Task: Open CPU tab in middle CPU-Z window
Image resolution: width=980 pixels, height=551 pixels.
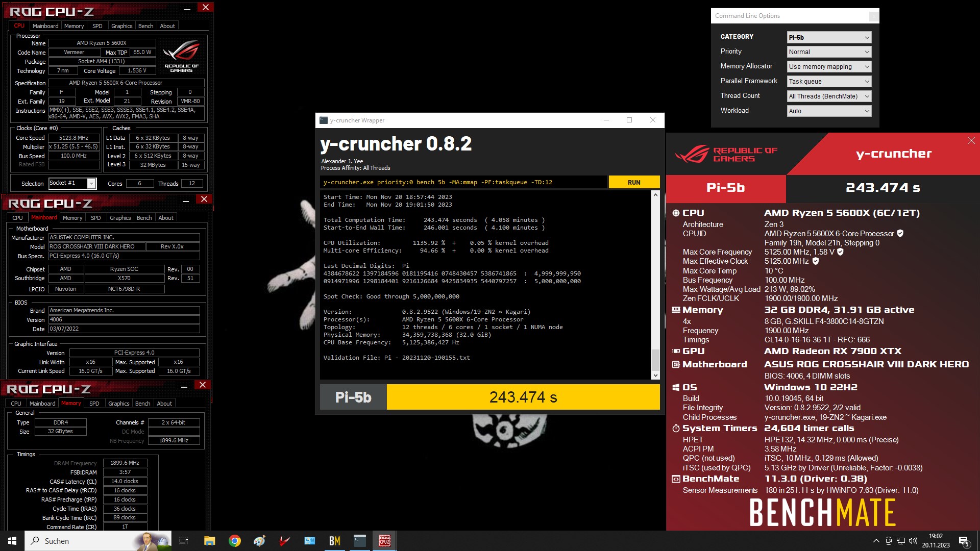Action: coord(17,218)
